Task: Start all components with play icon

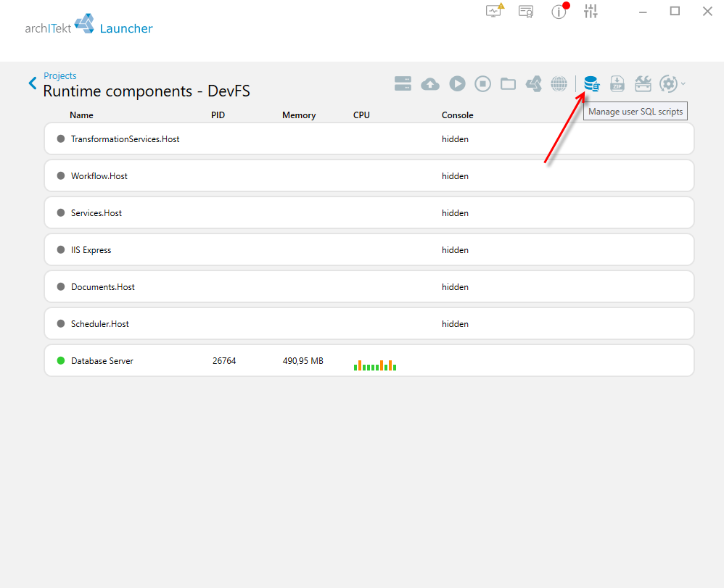Action: (x=457, y=83)
